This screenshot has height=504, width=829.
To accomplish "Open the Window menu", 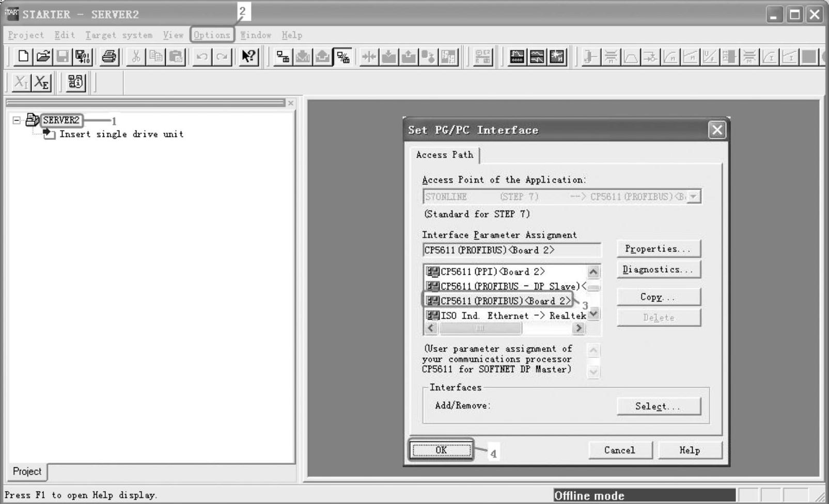I will pyautogui.click(x=256, y=35).
